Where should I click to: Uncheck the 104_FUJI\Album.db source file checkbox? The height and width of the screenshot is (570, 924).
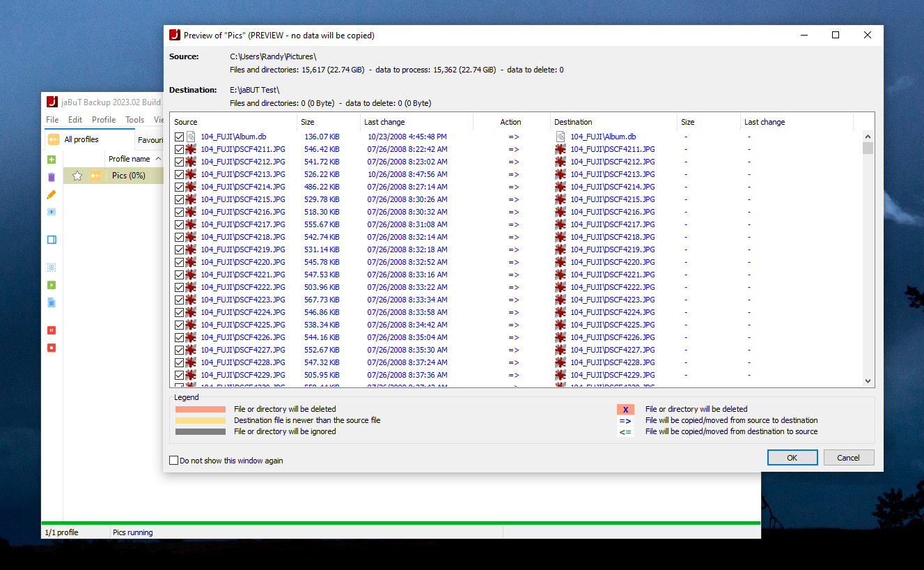coord(179,137)
